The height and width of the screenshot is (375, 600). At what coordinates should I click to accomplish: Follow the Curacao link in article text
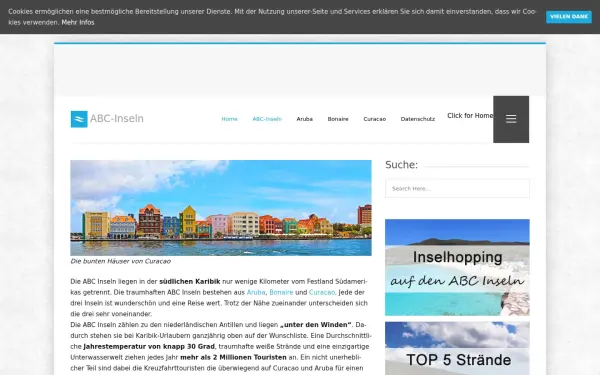click(322, 292)
